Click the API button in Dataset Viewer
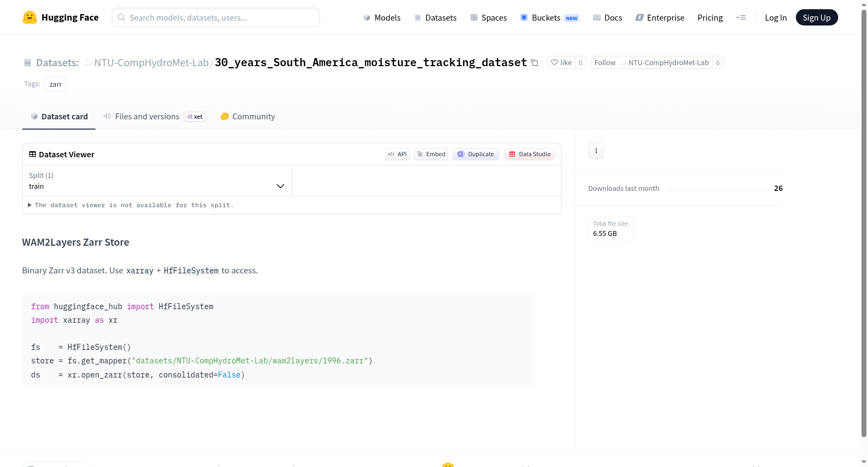Viewport: 868px width, 467px height. click(x=398, y=154)
